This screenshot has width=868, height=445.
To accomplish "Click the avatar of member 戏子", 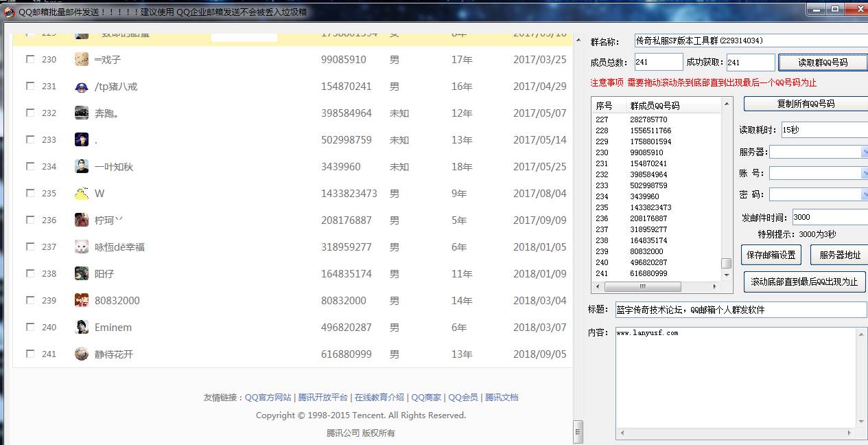I will pos(82,60).
